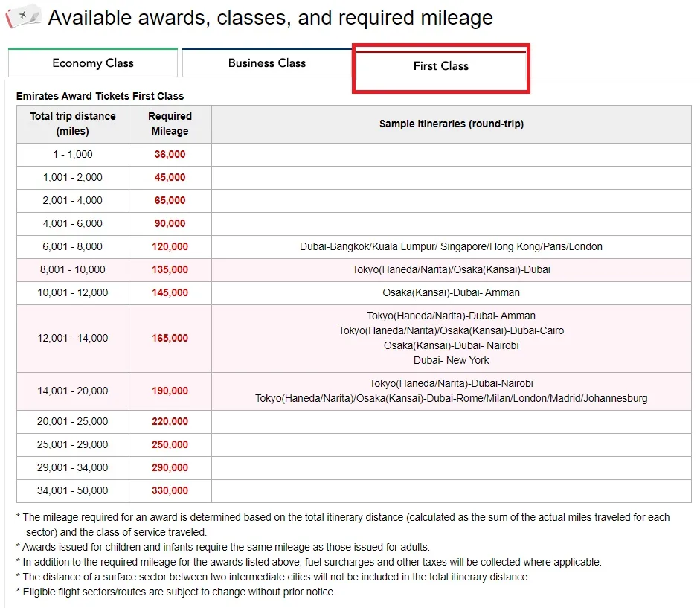Select the 250,000 mileage value
This screenshot has height=608, width=700.
click(170, 445)
